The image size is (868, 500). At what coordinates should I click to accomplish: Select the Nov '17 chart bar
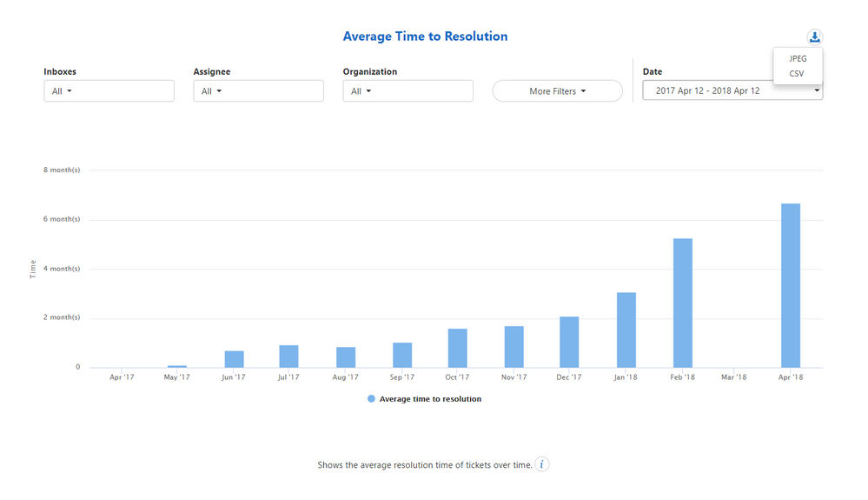[514, 347]
